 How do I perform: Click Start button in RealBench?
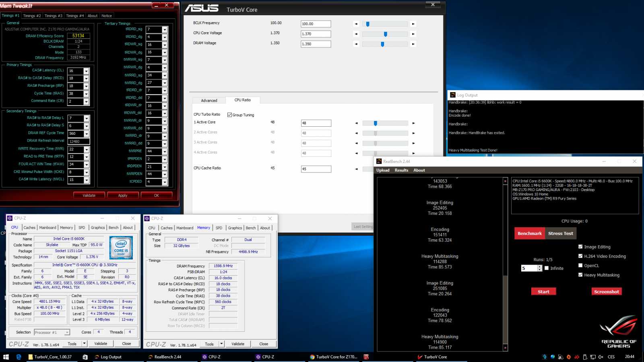click(543, 292)
